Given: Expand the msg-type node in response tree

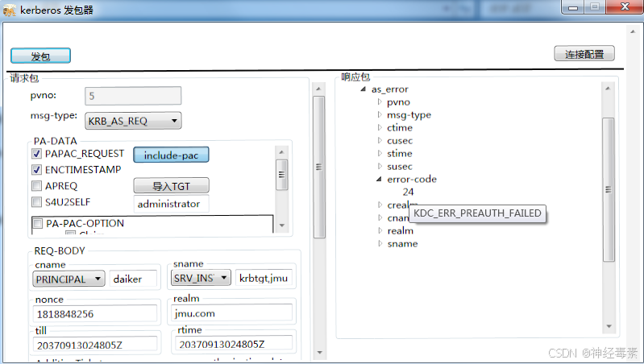Looking at the screenshot, I should coord(380,114).
